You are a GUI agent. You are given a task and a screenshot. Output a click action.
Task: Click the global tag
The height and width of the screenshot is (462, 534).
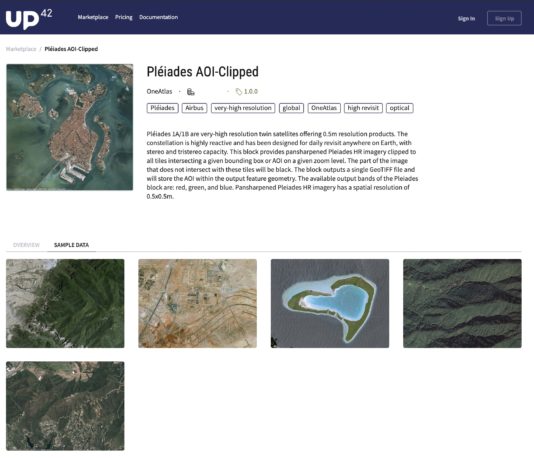tap(291, 108)
